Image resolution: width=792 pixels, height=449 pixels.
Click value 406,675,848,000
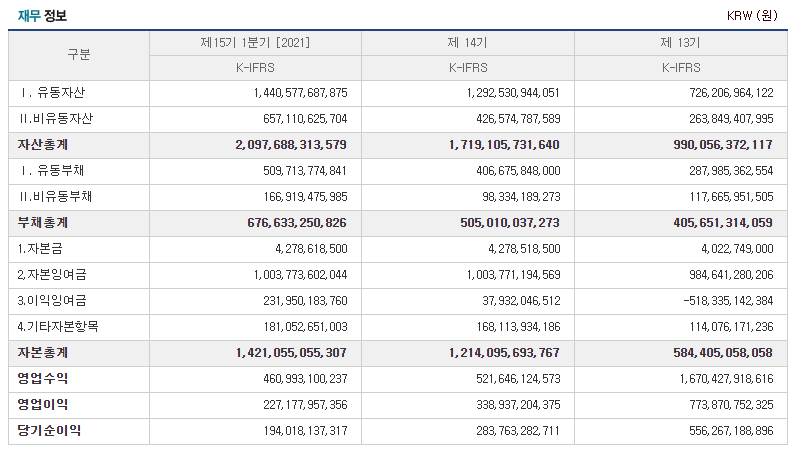pyautogui.click(x=518, y=171)
